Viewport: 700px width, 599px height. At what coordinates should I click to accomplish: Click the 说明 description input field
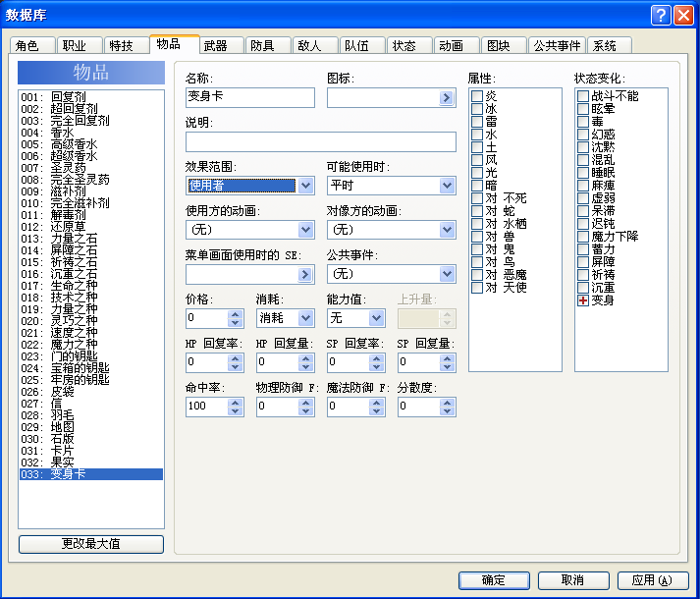[320, 141]
